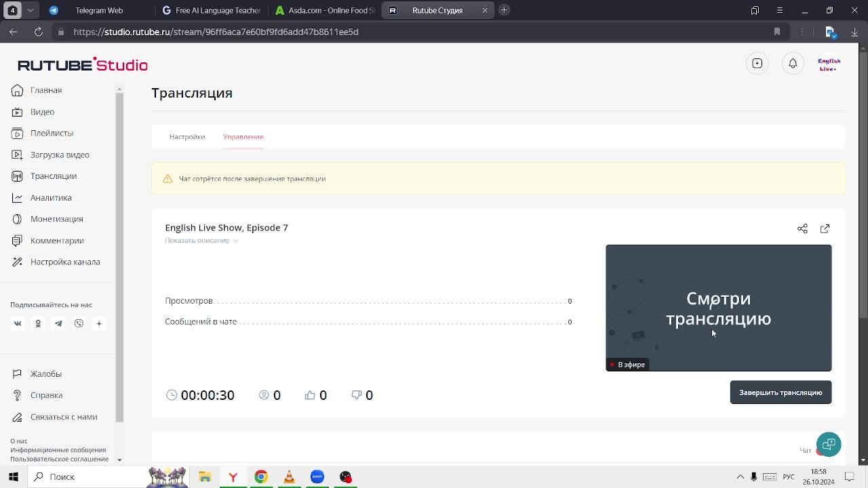Open the stream in a new window icon
Image resolution: width=868 pixels, height=488 pixels.
coord(825,229)
